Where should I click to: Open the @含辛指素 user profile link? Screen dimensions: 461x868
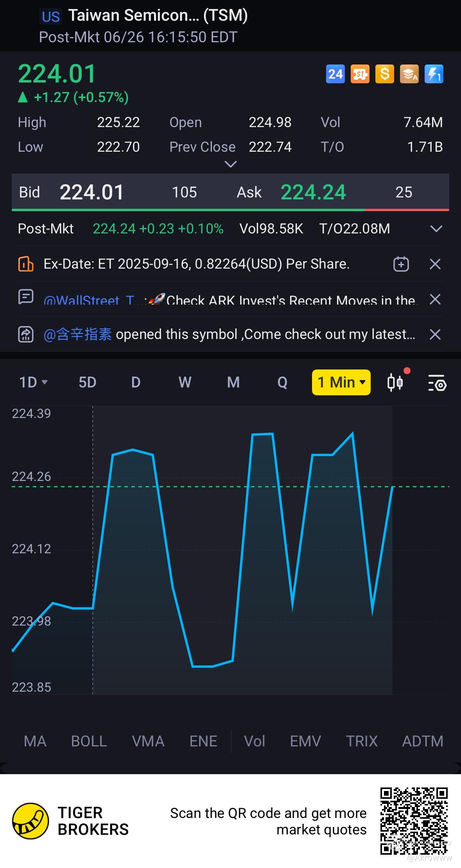coord(77,334)
